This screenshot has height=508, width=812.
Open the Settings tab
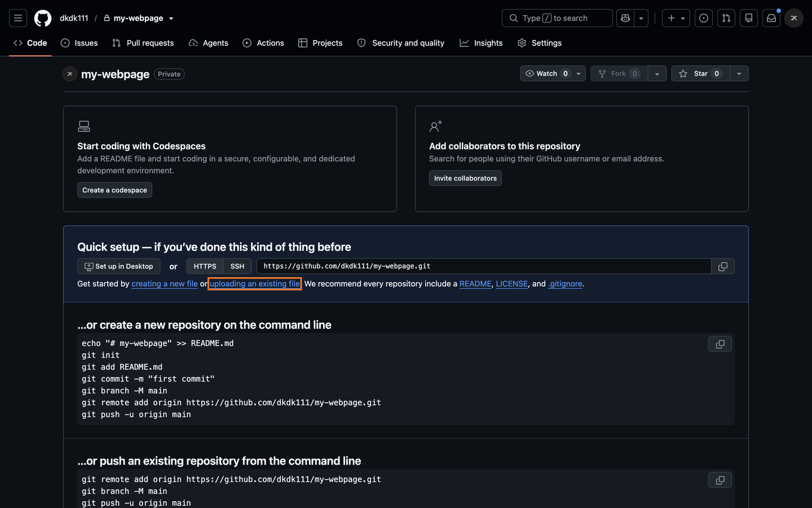(x=540, y=43)
